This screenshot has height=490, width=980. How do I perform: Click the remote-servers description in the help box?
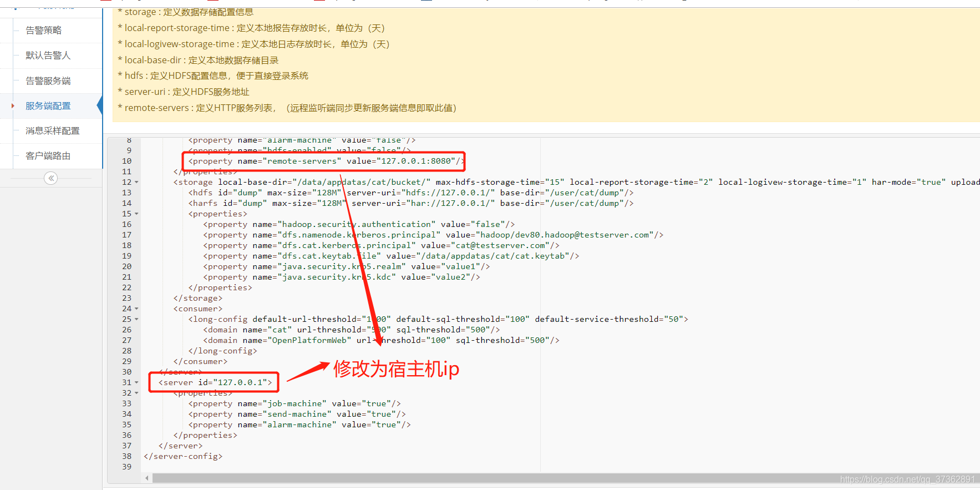(287, 108)
